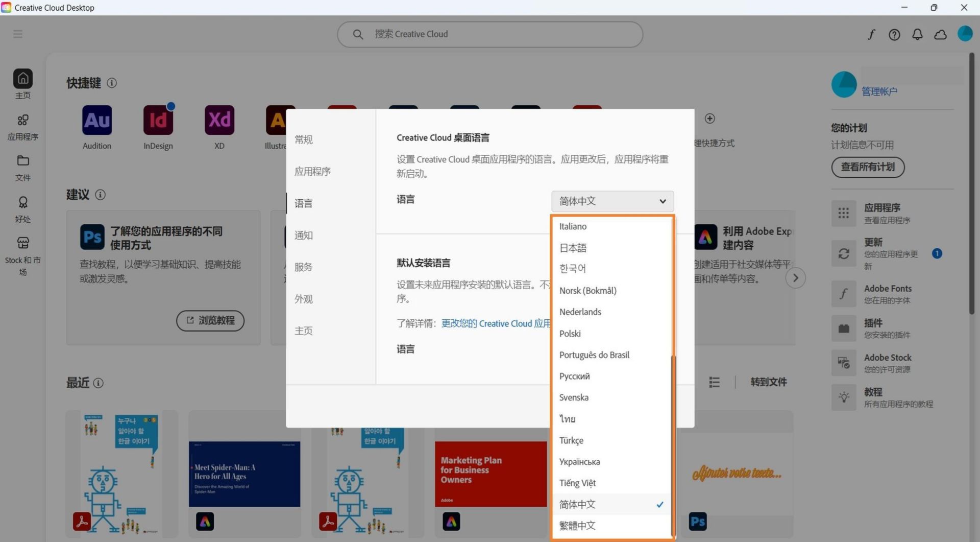Open the profile avatar in top bar
This screenshot has height=542, width=980.
coord(965,34)
